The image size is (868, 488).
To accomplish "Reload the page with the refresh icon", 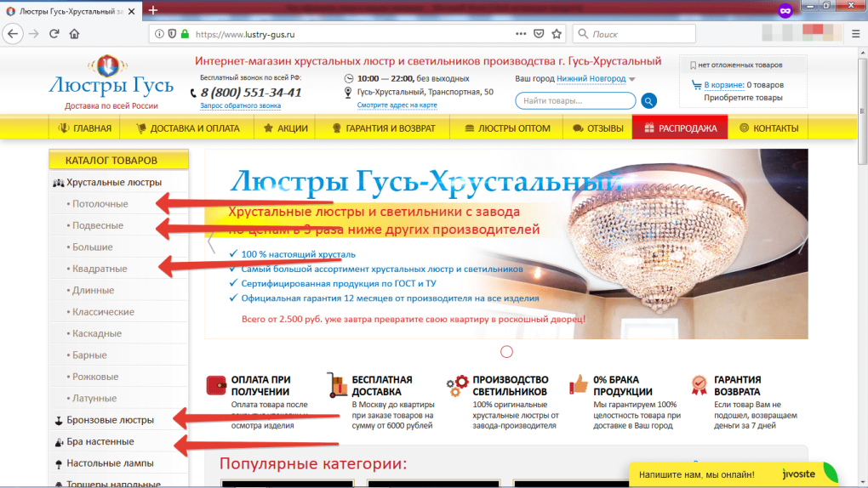I will tap(54, 34).
